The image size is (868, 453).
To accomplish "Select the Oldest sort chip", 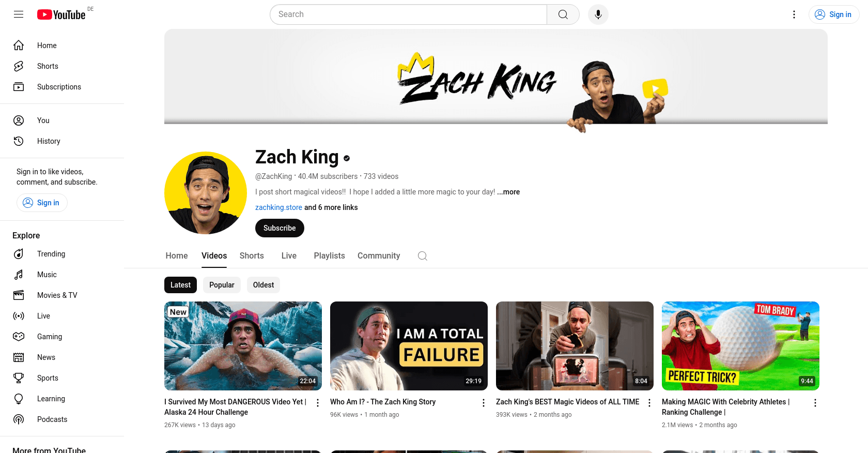I will [263, 285].
